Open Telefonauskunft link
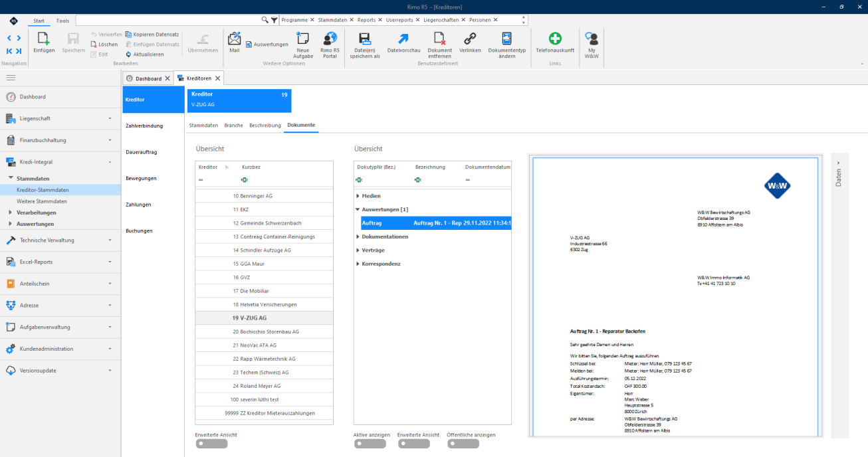The image size is (868, 457). point(555,43)
